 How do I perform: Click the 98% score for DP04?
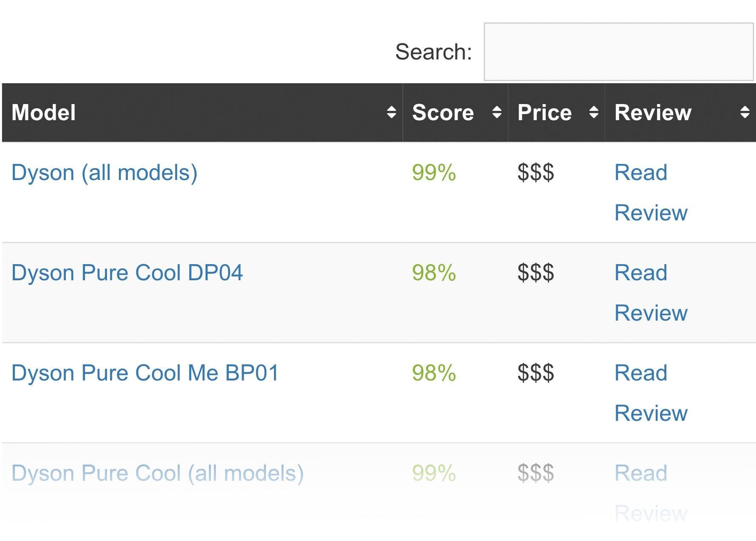[x=434, y=273]
